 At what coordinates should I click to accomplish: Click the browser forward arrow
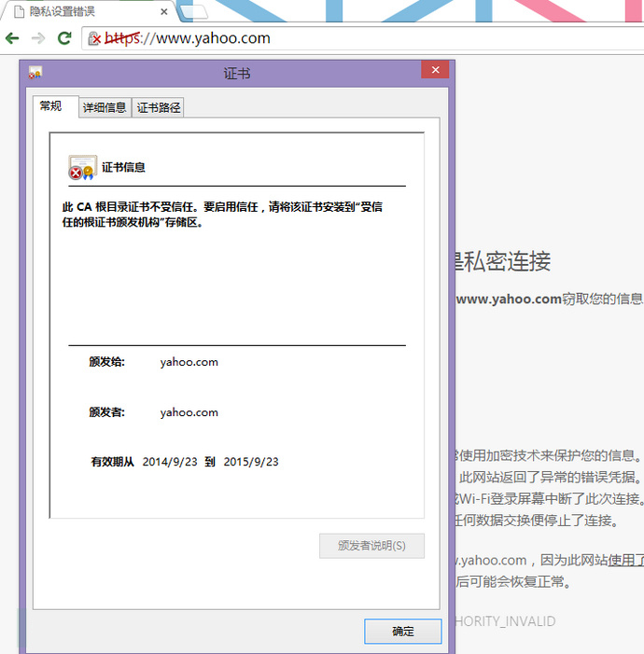[x=38, y=38]
